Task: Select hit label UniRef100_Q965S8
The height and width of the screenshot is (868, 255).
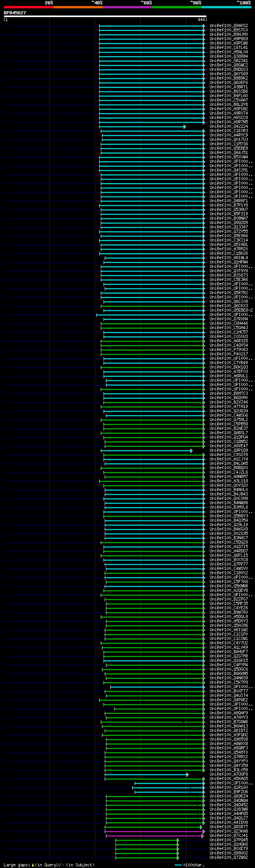Action: click(x=229, y=739)
